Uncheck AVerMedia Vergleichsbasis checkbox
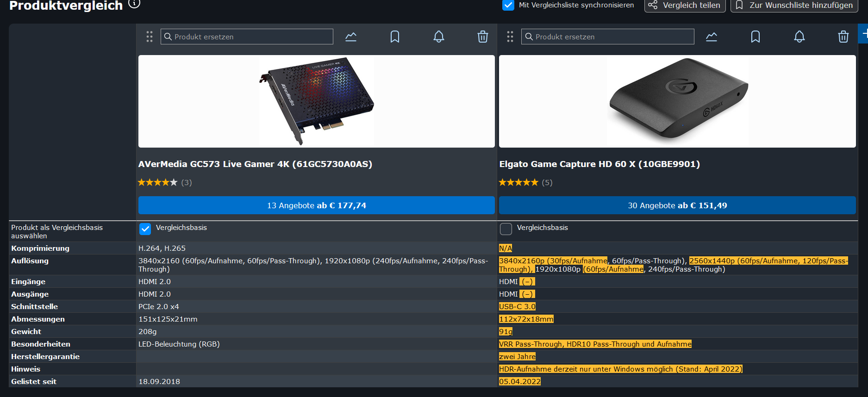 [x=145, y=229]
